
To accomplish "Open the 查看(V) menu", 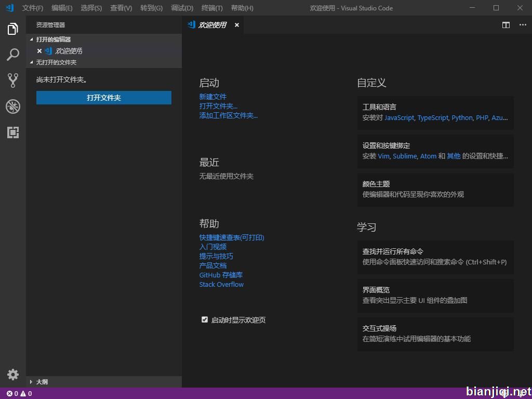I will tap(121, 8).
